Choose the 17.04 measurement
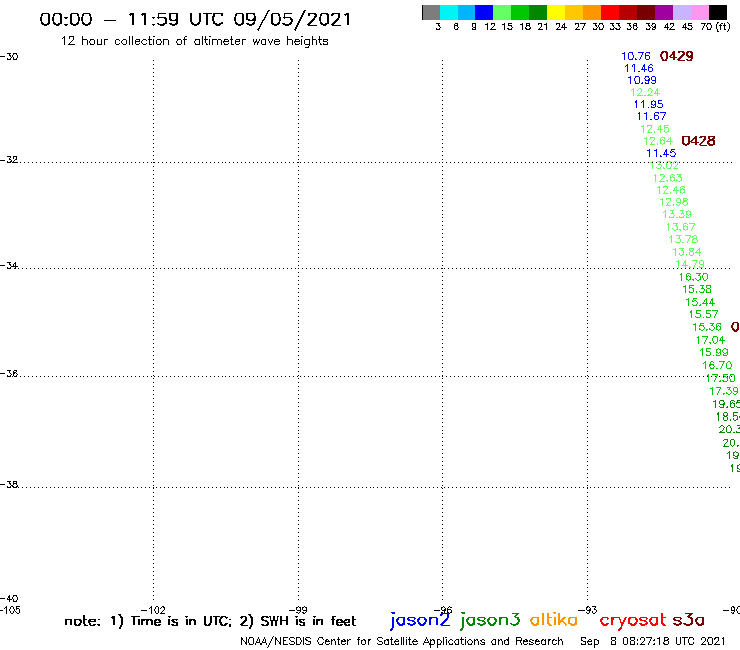740x650 pixels. point(710,340)
